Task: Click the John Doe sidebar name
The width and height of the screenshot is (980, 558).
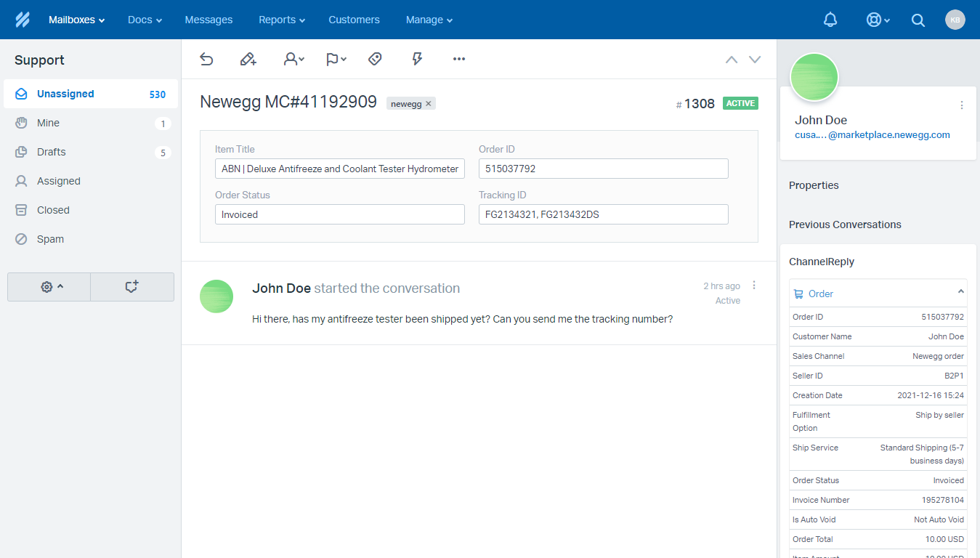Action: 821,120
